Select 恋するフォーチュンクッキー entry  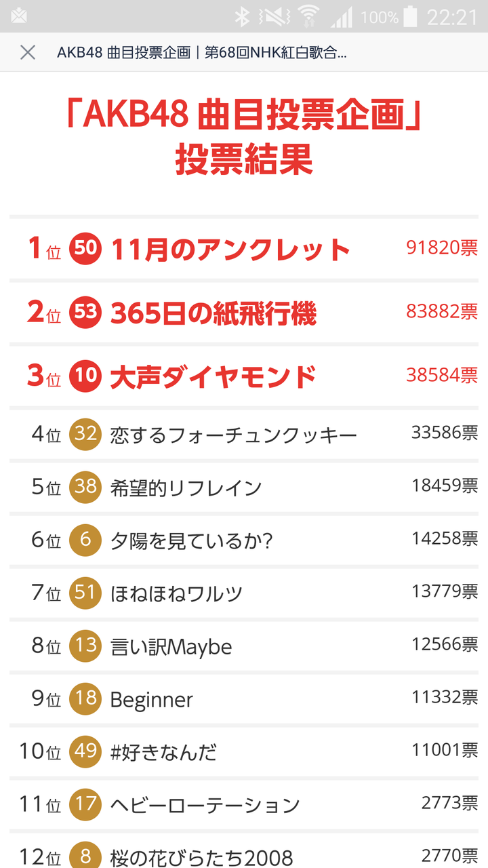click(x=244, y=433)
